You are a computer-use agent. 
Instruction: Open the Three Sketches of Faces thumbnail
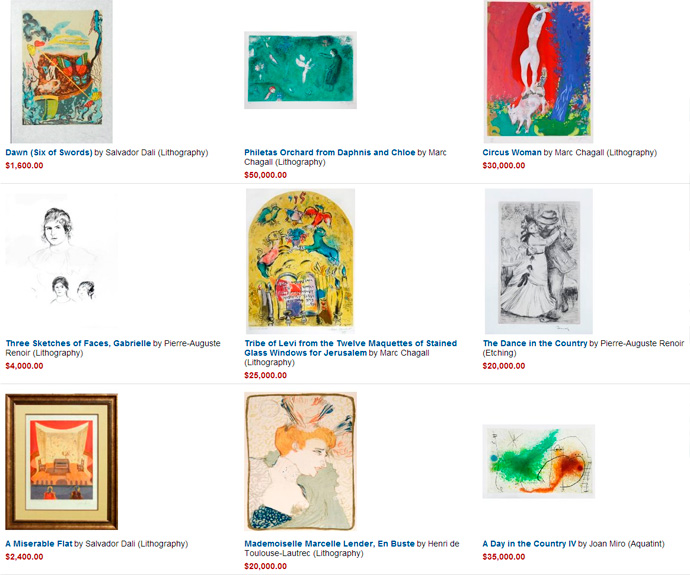[62, 262]
